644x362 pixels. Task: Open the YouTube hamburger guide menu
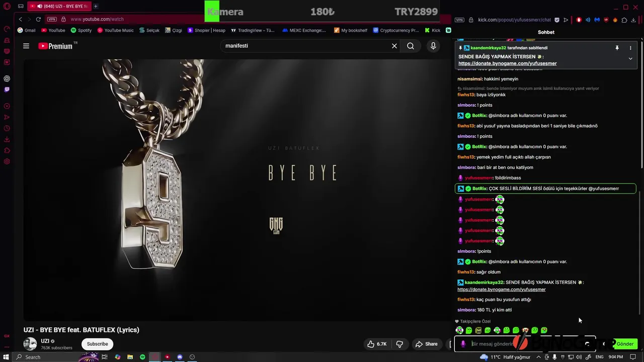click(x=26, y=46)
